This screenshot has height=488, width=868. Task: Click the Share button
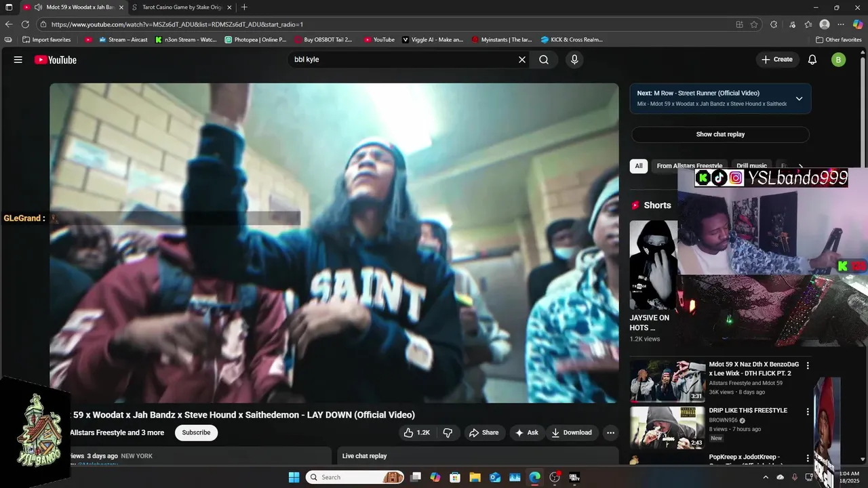[484, 432]
